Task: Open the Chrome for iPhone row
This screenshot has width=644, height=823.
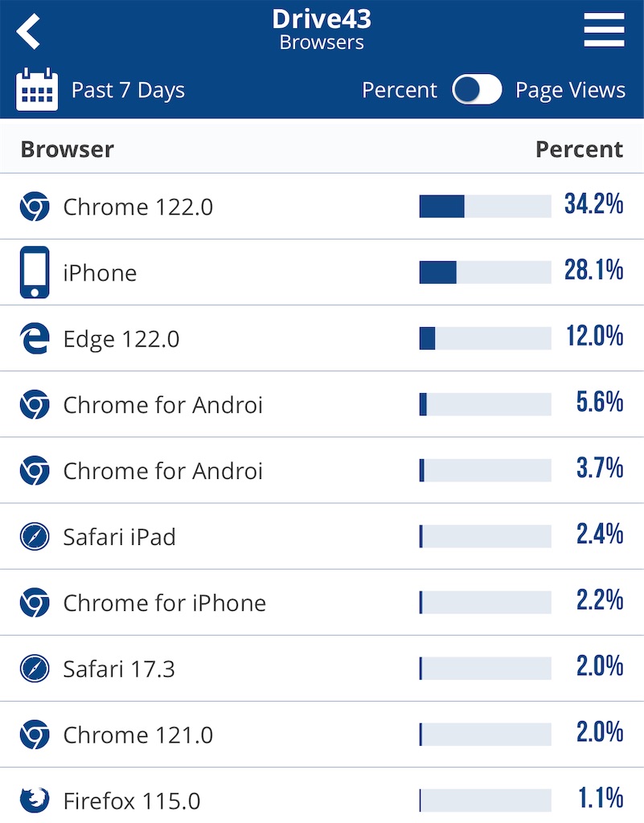Action: click(322, 602)
